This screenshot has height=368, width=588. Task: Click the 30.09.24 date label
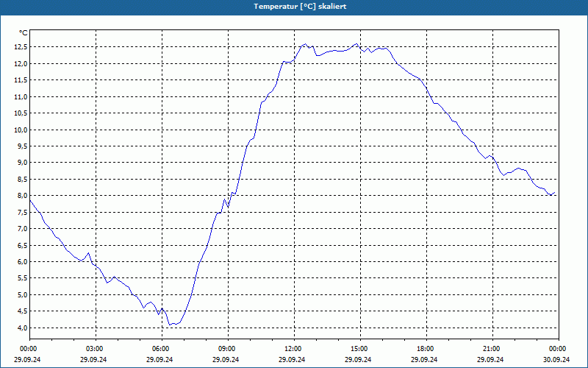coord(556,359)
